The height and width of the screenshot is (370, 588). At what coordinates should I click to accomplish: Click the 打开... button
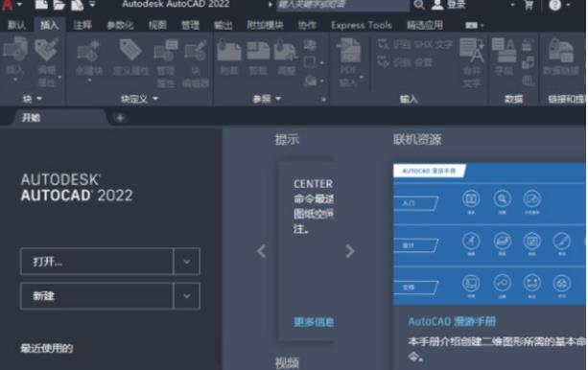pyautogui.click(x=97, y=262)
